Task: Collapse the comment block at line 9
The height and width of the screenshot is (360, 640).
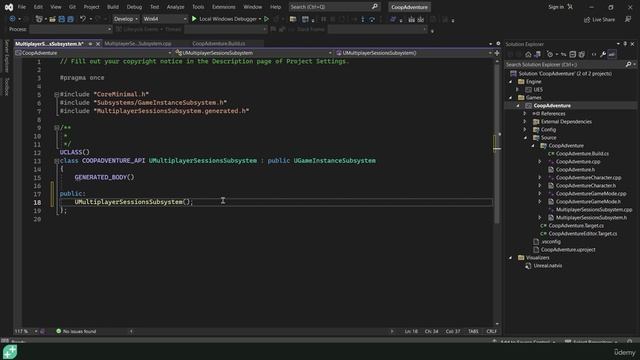Action: pos(56,128)
